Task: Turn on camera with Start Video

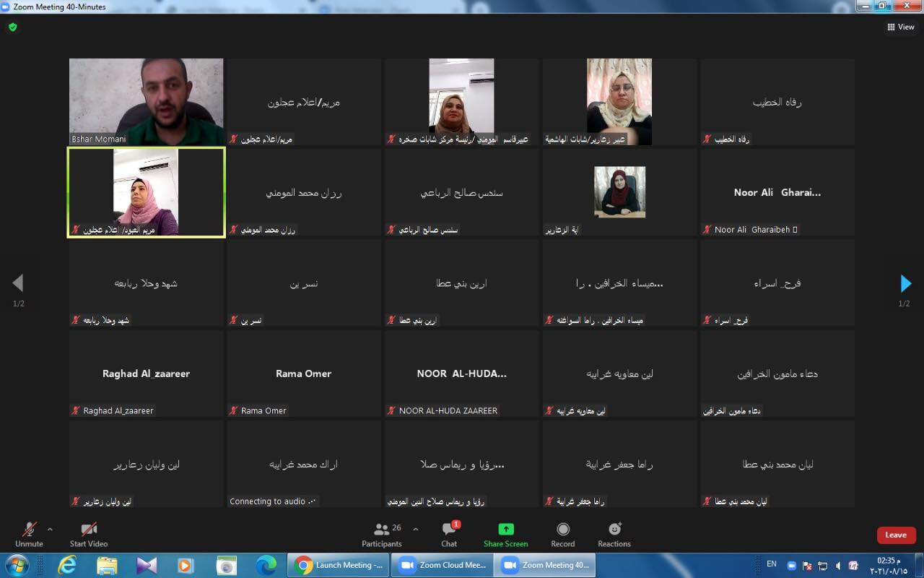Action: pyautogui.click(x=88, y=535)
